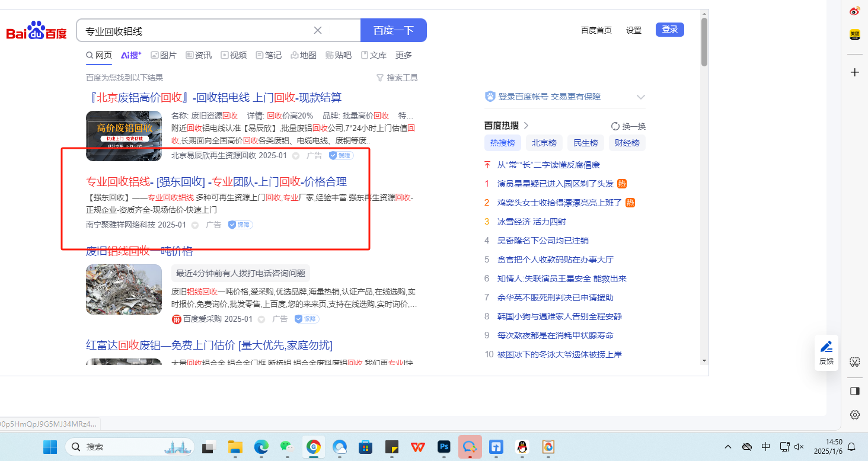Image resolution: width=868 pixels, height=461 pixels.
Task: Open WeChat from the taskbar
Action: point(287,447)
